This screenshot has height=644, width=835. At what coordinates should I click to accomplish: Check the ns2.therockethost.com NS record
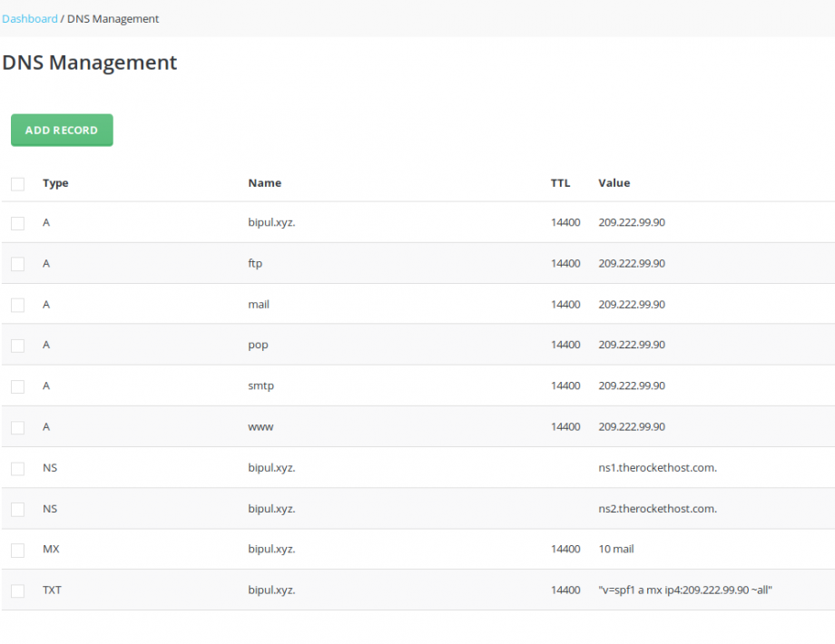click(17, 508)
